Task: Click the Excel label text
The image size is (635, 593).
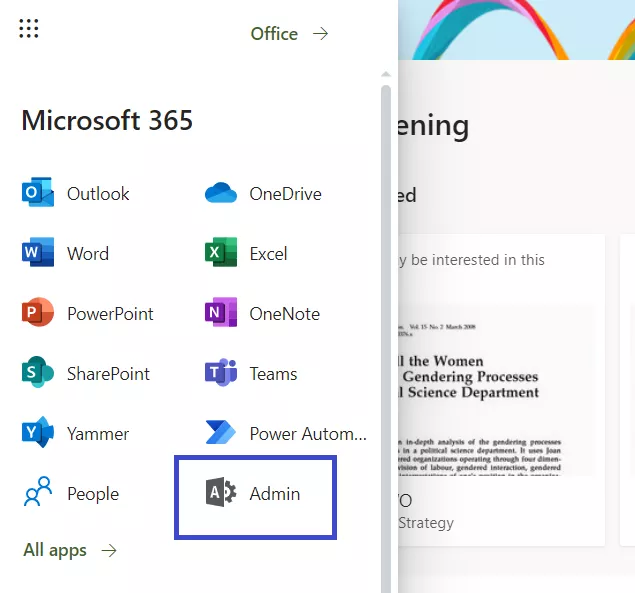Action: [268, 254]
